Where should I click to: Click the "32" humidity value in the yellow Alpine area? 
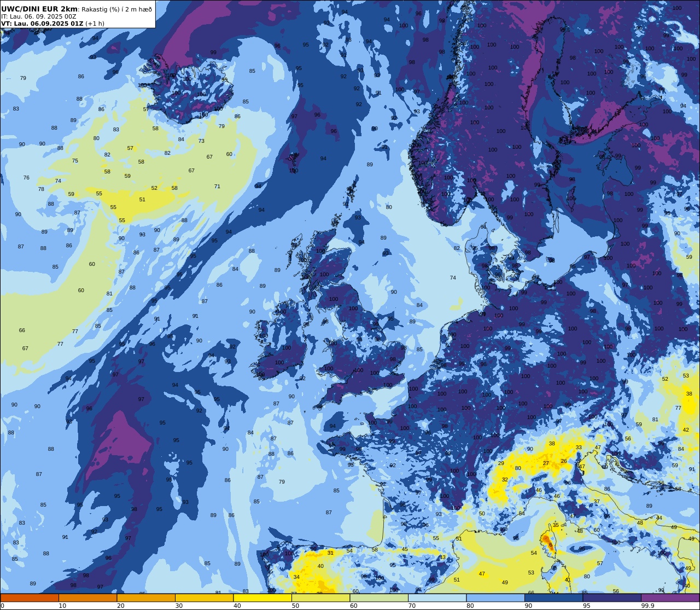click(x=505, y=480)
